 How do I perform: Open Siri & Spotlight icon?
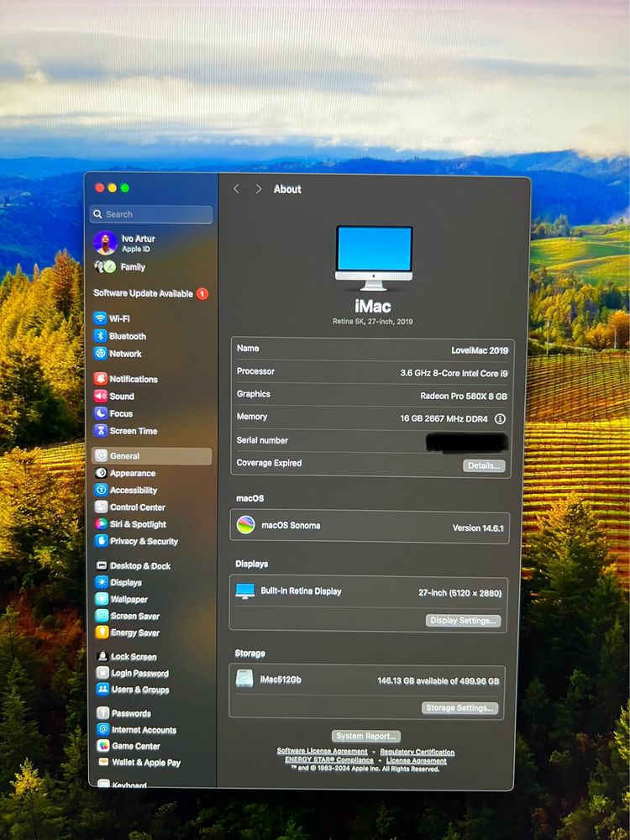tap(101, 524)
